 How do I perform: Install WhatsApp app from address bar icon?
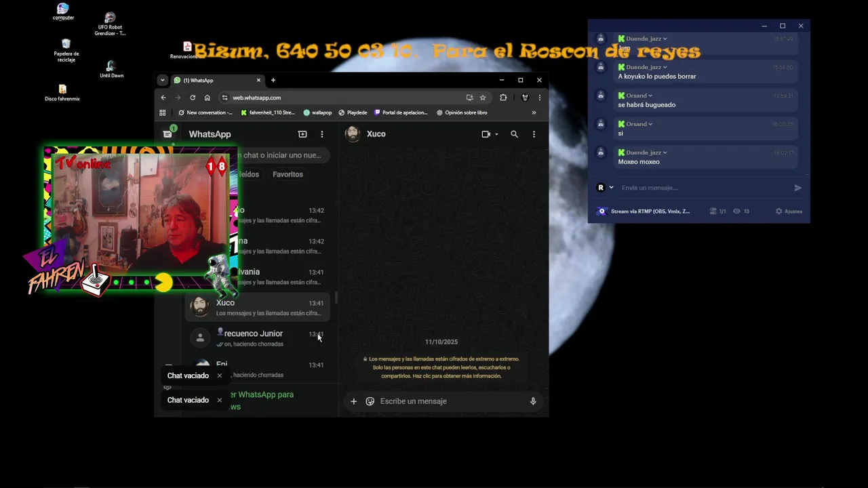click(469, 98)
